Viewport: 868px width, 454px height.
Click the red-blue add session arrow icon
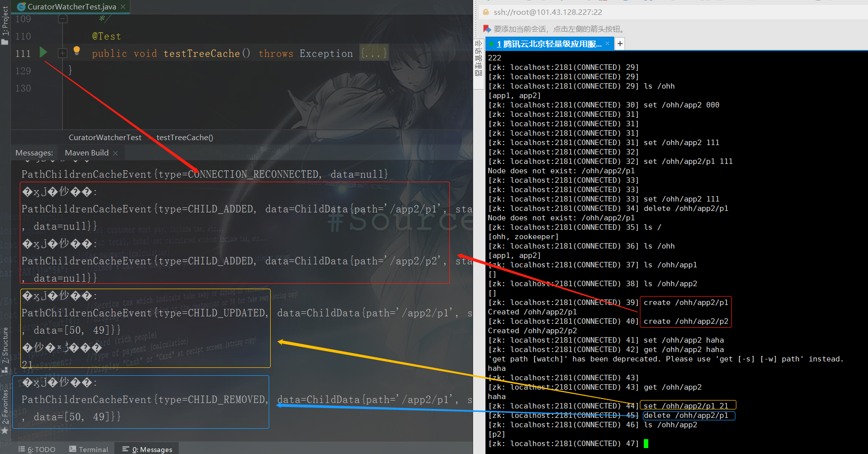(487, 29)
